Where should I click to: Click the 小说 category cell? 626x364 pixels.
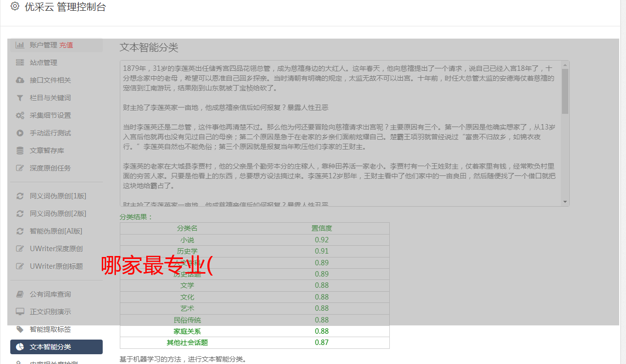187,240
